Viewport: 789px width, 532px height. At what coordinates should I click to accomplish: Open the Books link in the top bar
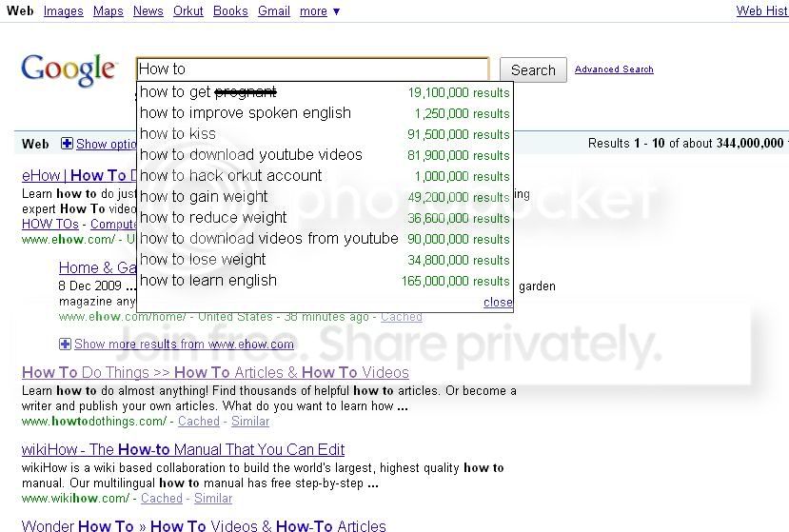coord(230,10)
